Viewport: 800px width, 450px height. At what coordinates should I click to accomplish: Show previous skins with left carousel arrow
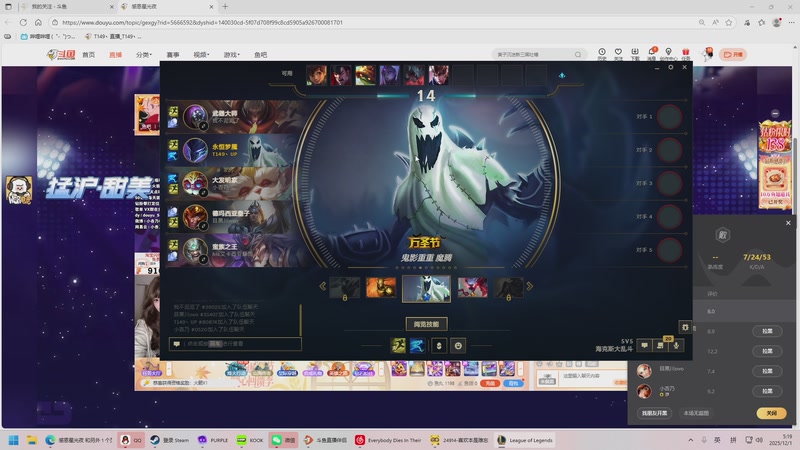pos(322,286)
